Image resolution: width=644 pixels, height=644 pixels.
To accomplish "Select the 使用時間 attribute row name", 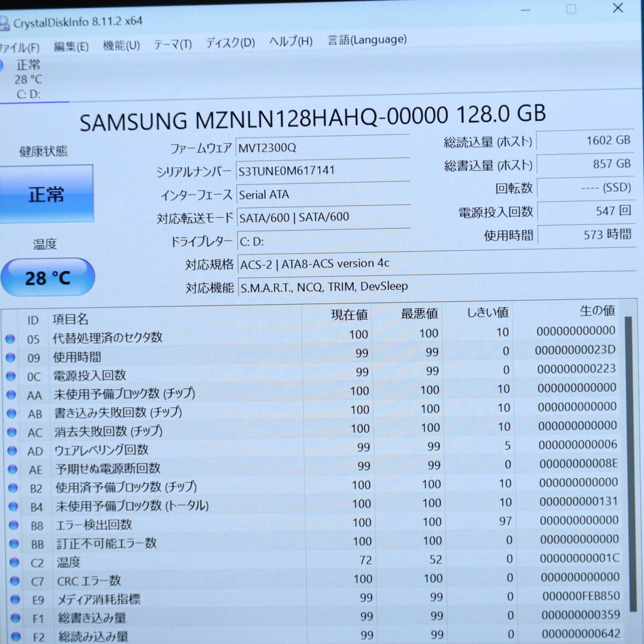I will point(77,357).
